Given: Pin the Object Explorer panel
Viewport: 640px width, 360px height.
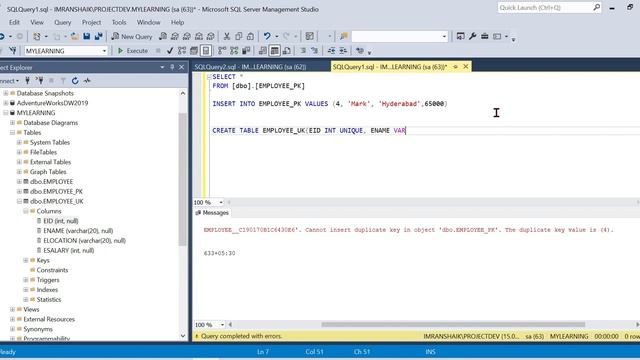Looking at the screenshot, I should point(172,67).
